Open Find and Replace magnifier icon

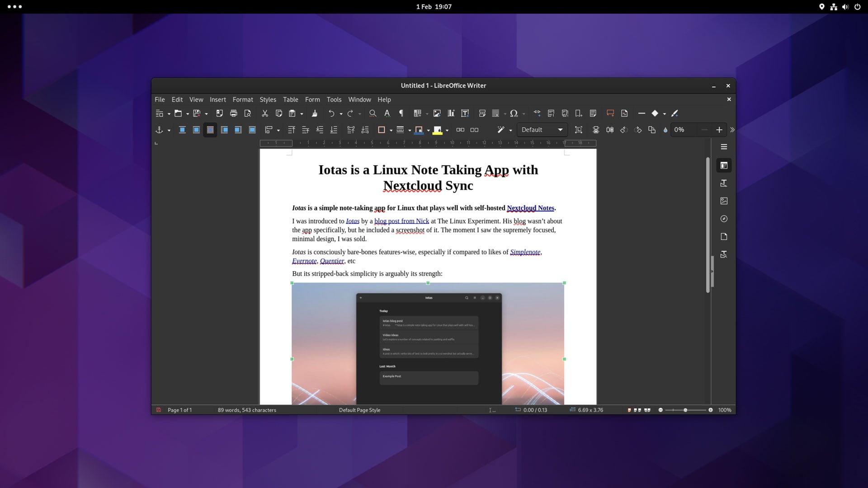pos(373,113)
